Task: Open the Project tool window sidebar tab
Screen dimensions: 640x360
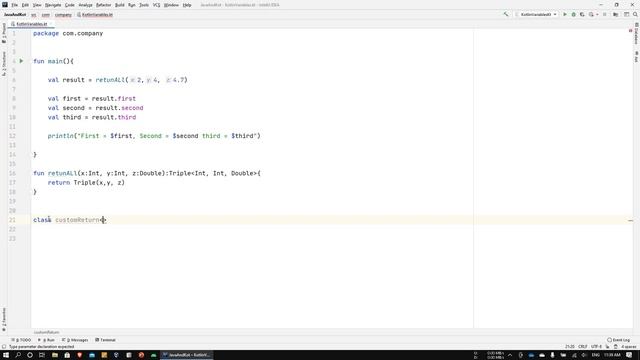Action: (4, 33)
